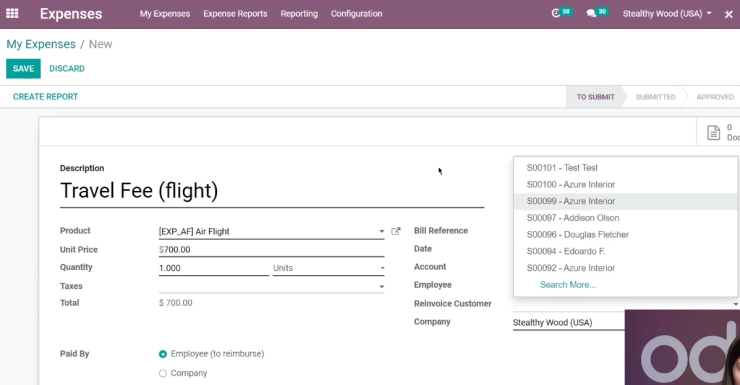The width and height of the screenshot is (740, 385).
Task: Click the Create Report button
Action: (45, 97)
